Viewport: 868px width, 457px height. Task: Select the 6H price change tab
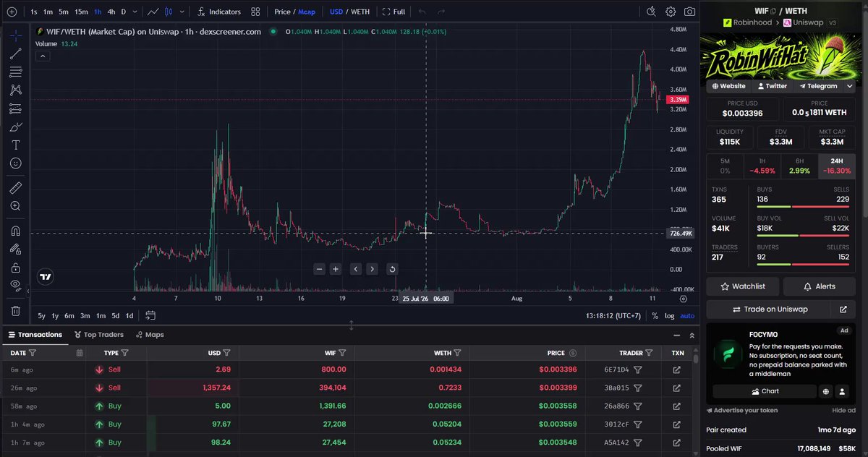click(x=799, y=166)
